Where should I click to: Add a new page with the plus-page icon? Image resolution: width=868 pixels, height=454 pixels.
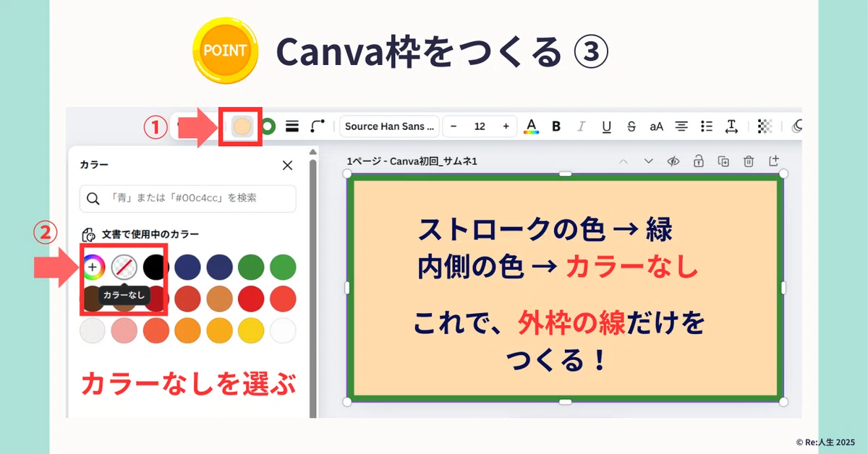(x=774, y=160)
